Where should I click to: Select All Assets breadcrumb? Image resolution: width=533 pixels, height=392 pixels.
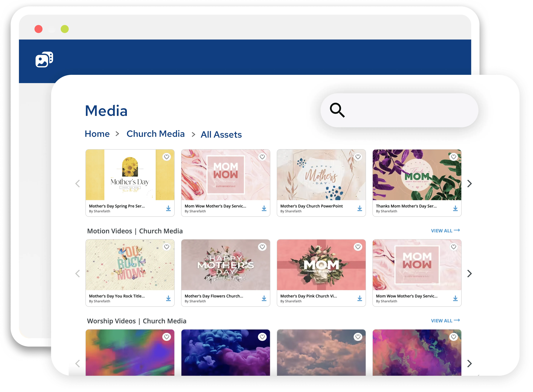click(221, 135)
